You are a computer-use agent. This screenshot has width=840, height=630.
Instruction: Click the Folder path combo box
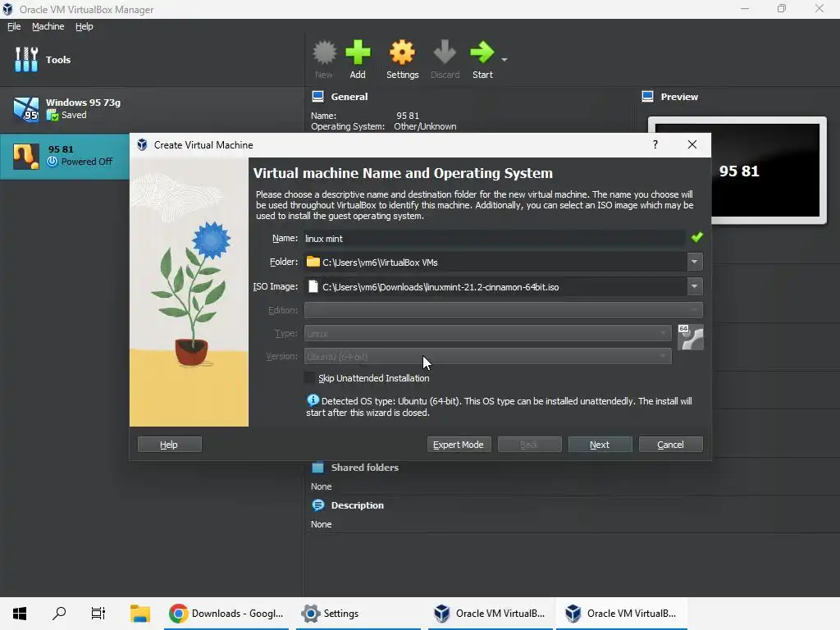495,262
